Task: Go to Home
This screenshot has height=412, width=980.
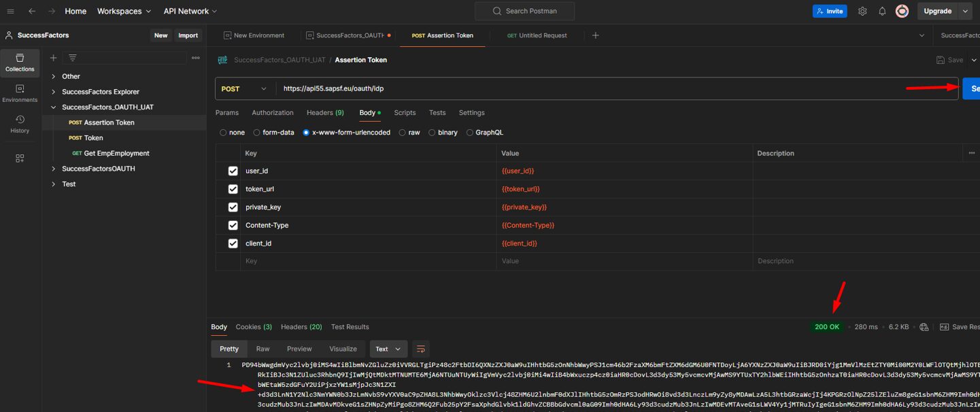Action: (x=75, y=12)
